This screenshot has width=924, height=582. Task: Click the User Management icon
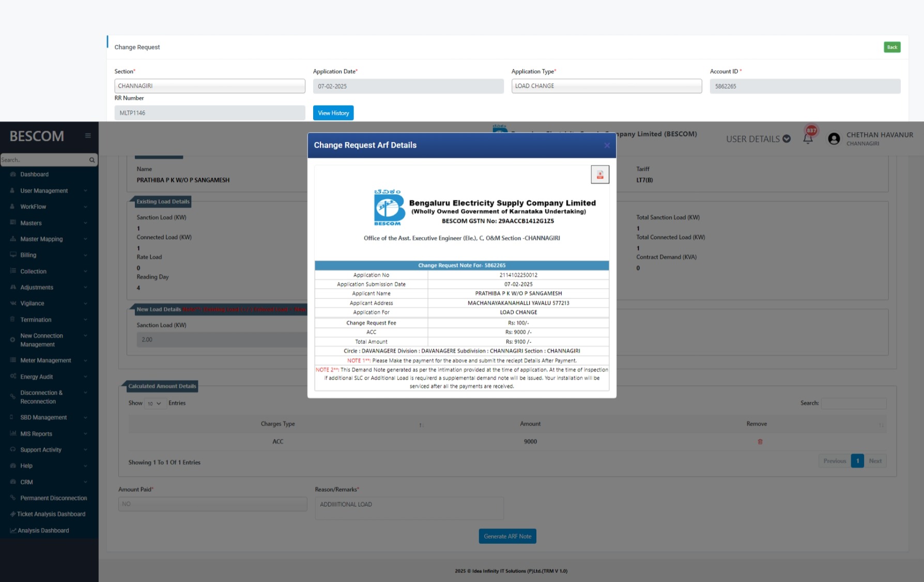tap(13, 191)
